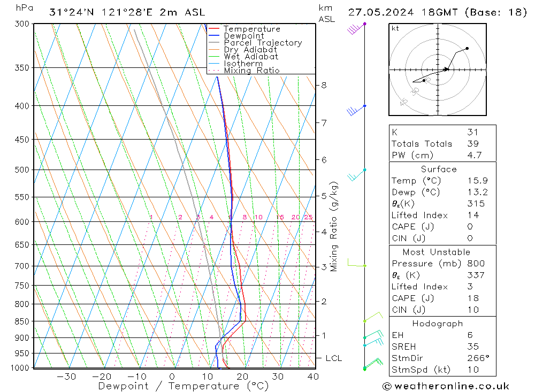The image size is (535, 392).
Task: Click the 'hPa' unit label
Action: (x=25, y=8)
